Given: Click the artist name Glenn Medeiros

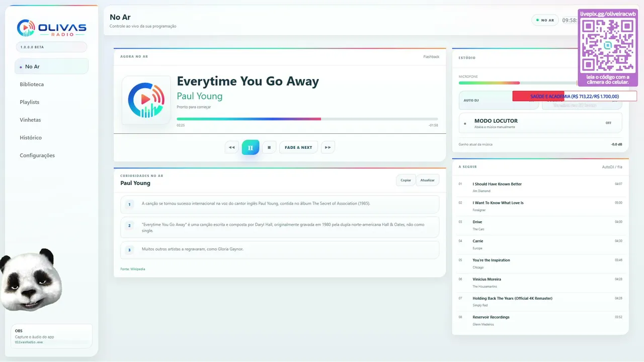Looking at the screenshot, I should coord(483,324).
